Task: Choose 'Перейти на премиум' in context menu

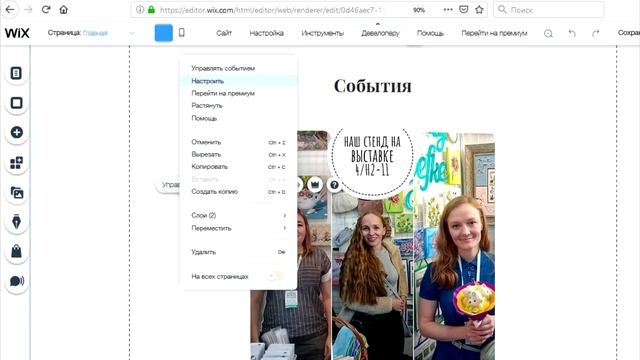Action: (238, 93)
